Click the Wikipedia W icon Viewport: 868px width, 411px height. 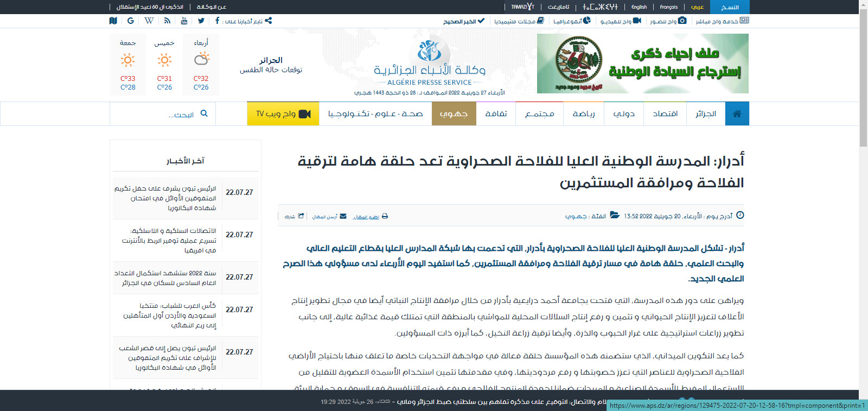tap(149, 21)
